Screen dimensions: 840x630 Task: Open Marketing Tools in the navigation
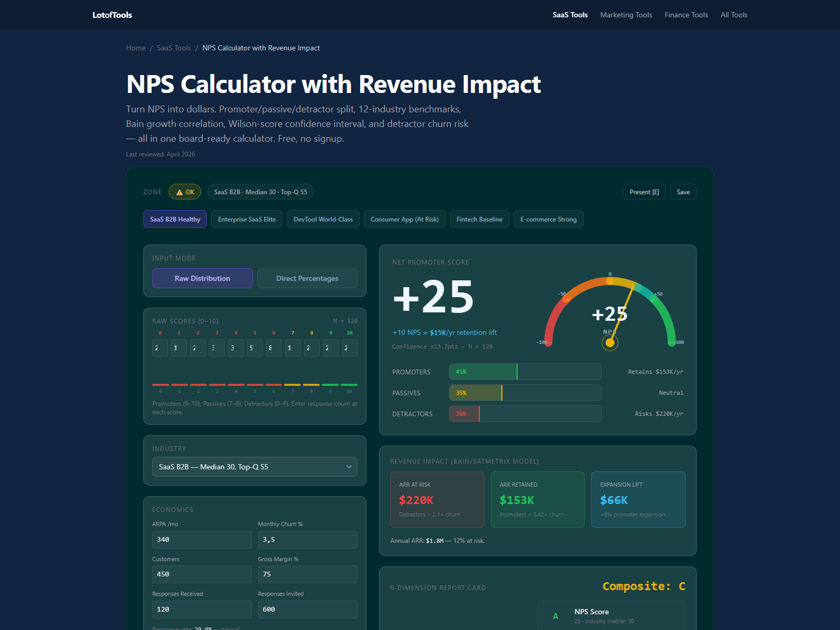tap(626, 15)
